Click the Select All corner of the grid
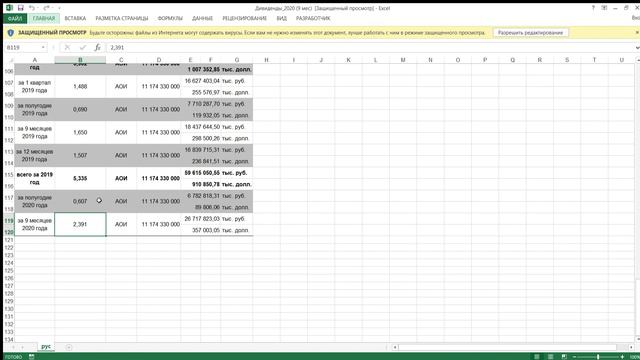Screen dimensions: 640x360 pos(9,60)
